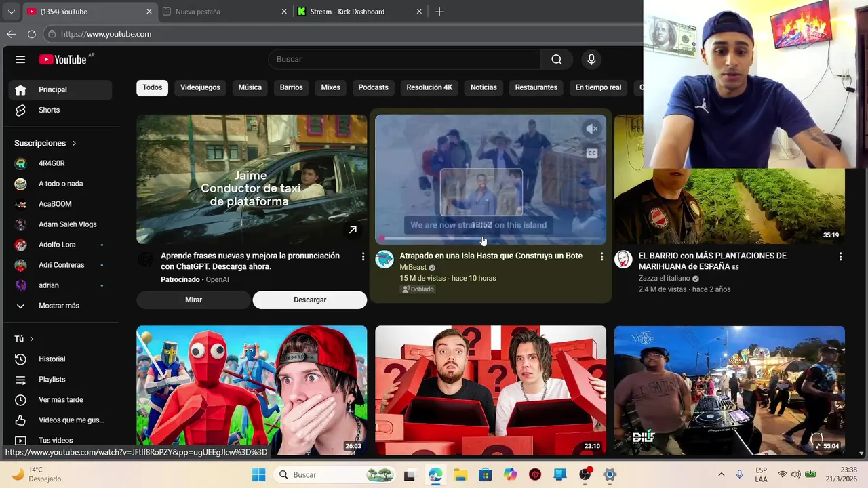The width and height of the screenshot is (868, 488).
Task: Seek on the MrBeast preview progress bar
Action: [491, 239]
